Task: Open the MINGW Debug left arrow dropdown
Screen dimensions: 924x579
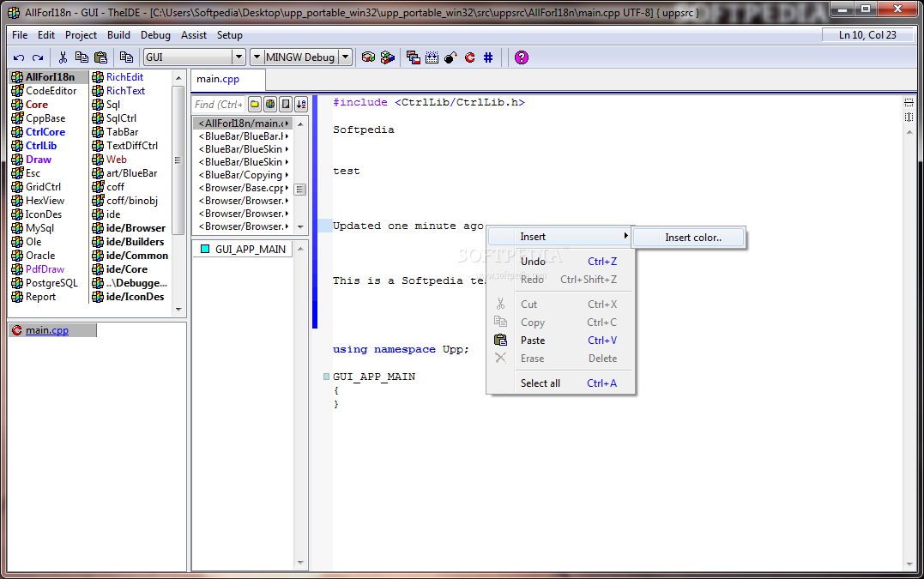Action: click(257, 57)
